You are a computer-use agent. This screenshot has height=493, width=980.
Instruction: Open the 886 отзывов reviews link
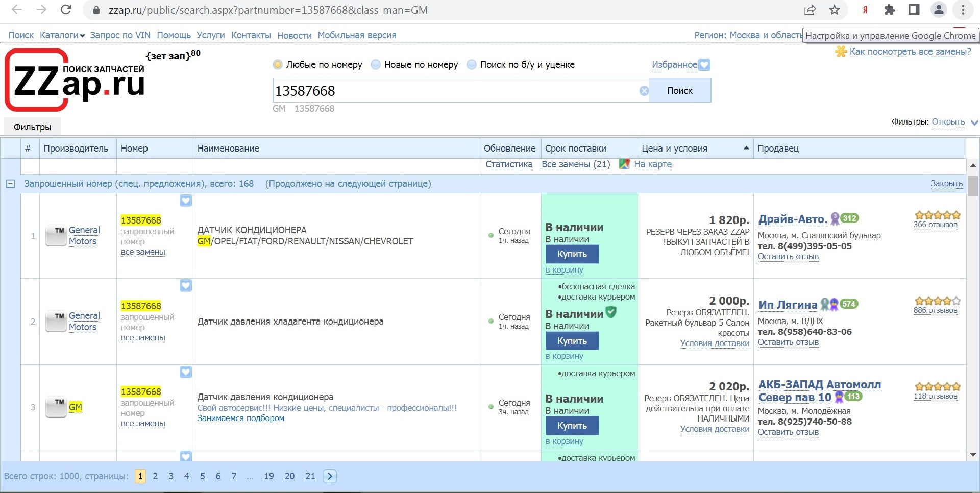coord(935,310)
